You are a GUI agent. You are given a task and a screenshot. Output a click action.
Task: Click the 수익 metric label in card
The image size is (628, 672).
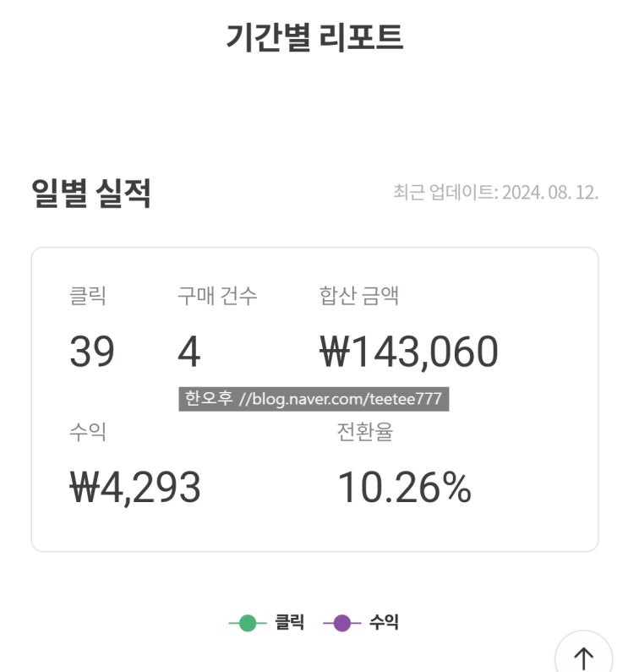pos(88,432)
